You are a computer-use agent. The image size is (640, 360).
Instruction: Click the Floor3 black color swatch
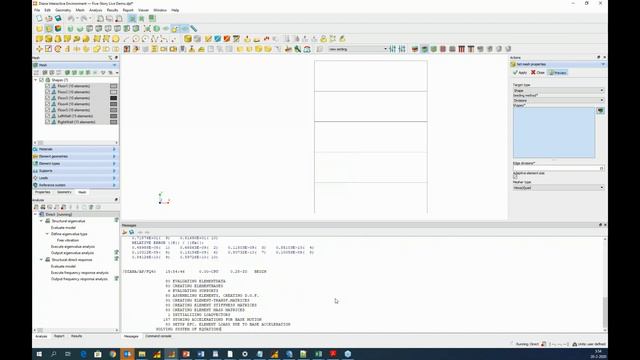point(113,98)
